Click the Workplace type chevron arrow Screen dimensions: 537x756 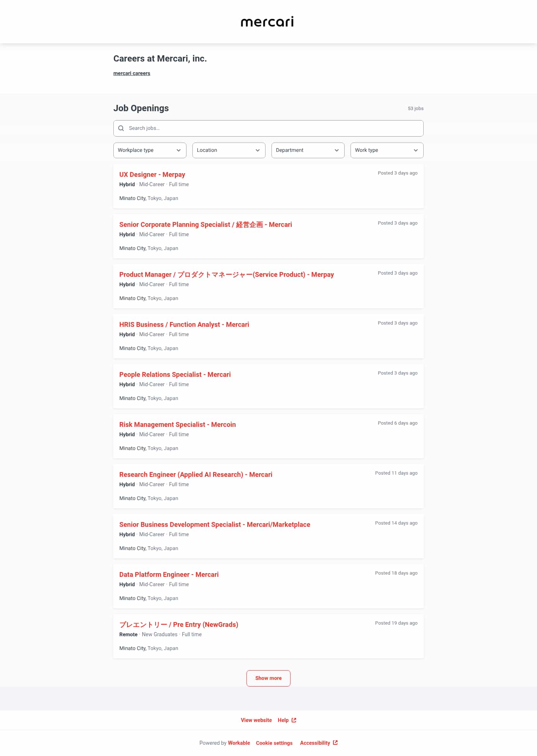click(179, 150)
